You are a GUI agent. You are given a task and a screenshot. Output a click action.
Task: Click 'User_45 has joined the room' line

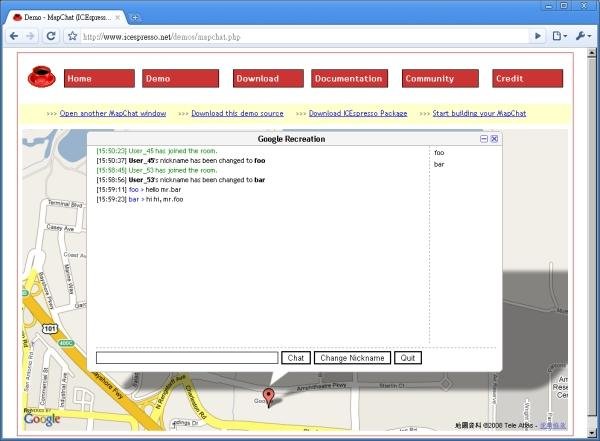coord(157,151)
